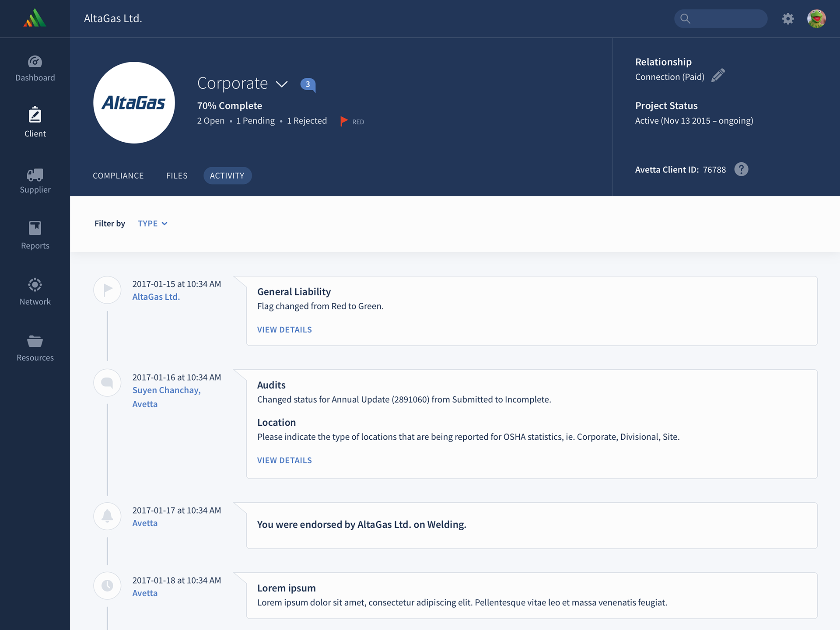Click the Audits heading
The height and width of the screenshot is (630, 840).
pyautogui.click(x=271, y=385)
